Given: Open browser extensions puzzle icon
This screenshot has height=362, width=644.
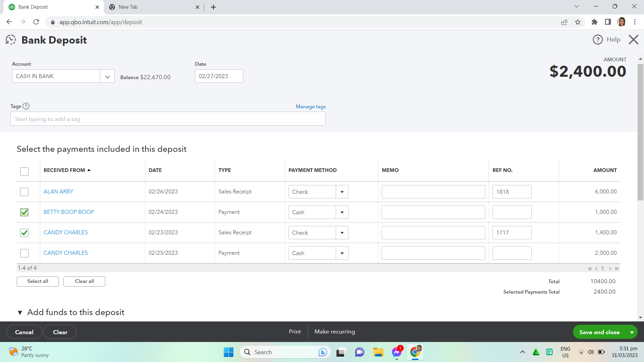Looking at the screenshot, I should [x=594, y=22].
